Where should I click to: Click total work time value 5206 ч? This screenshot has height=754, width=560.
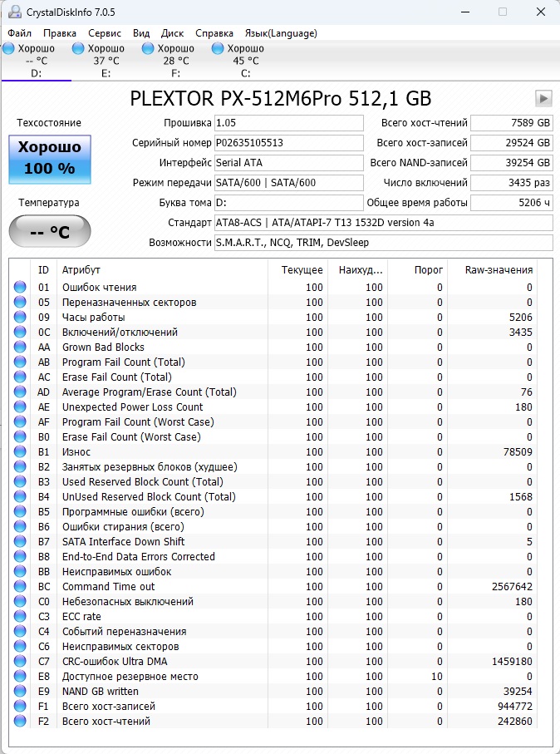click(x=512, y=203)
